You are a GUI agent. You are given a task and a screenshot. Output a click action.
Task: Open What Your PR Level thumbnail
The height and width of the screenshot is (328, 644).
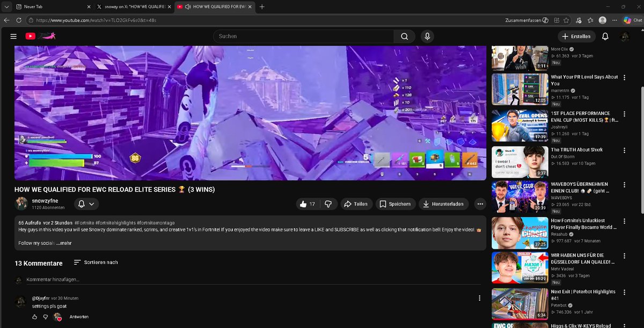520,89
